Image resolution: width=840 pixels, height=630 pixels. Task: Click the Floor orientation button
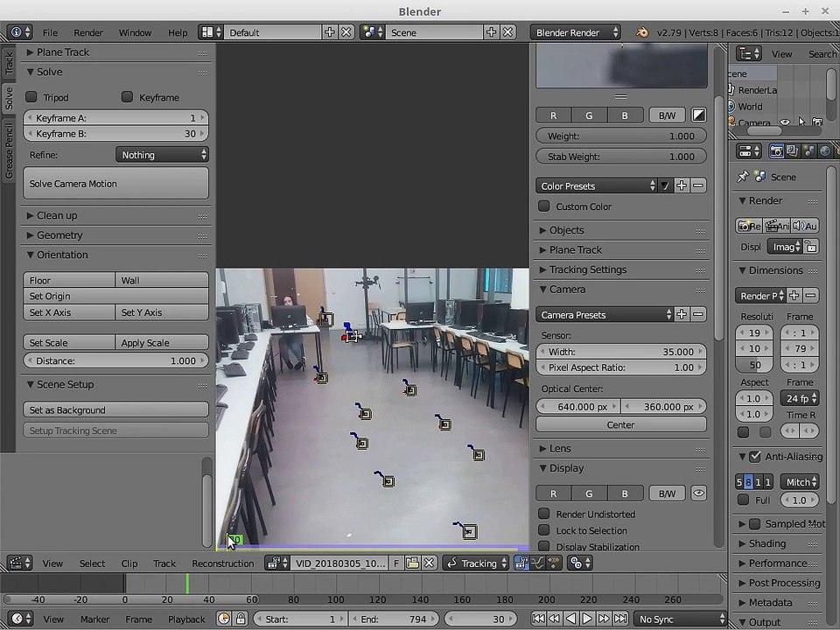pyautogui.click(x=69, y=280)
